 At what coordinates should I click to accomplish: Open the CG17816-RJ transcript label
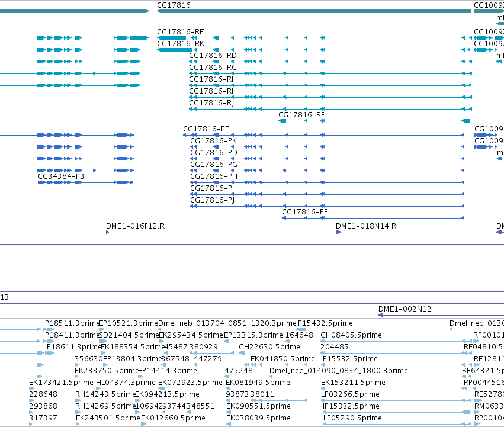pyautogui.click(x=211, y=103)
